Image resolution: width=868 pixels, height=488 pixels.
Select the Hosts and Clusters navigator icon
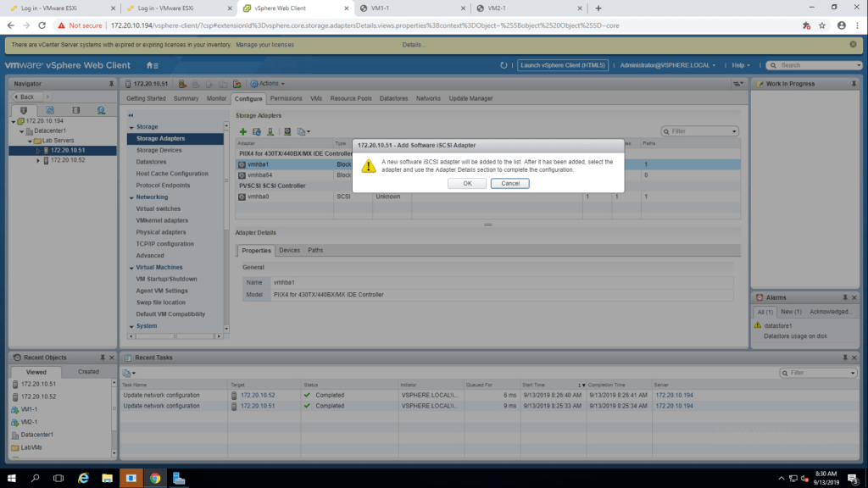click(x=24, y=110)
